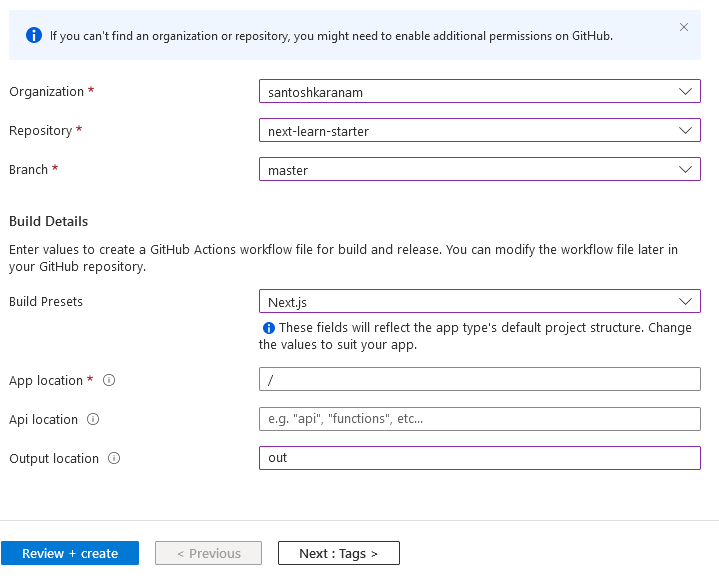719x582 pixels.
Task: Click the Previous button
Action: point(208,553)
